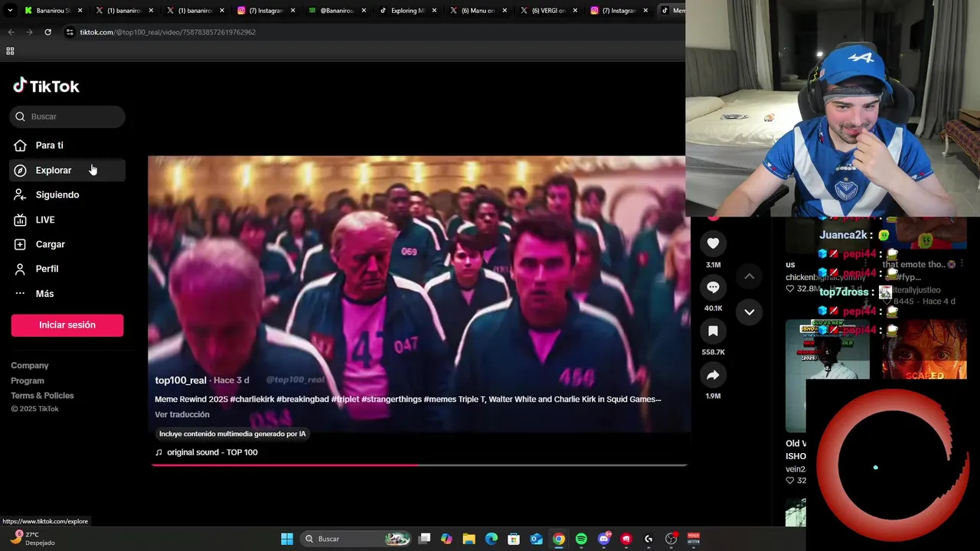Save video with the bookmark icon
This screenshot has width=980, height=551.
click(713, 331)
